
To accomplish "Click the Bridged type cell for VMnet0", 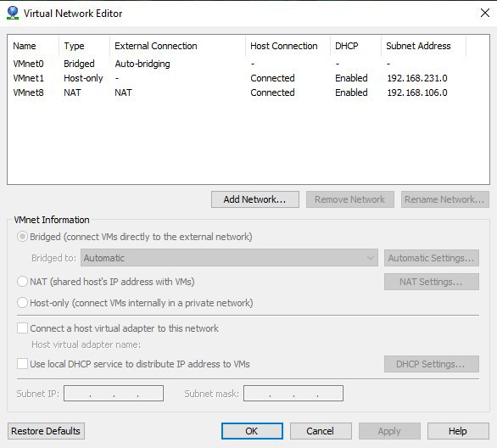I will point(79,64).
